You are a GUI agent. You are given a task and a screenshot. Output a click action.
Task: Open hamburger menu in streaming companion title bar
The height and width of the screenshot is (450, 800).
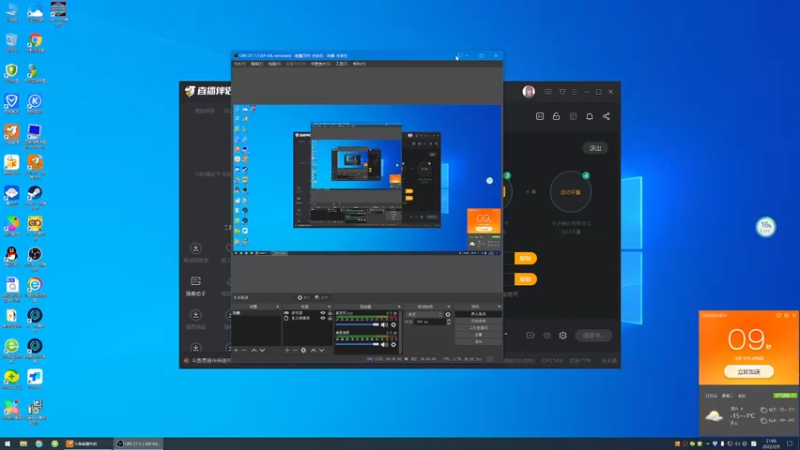pos(574,92)
